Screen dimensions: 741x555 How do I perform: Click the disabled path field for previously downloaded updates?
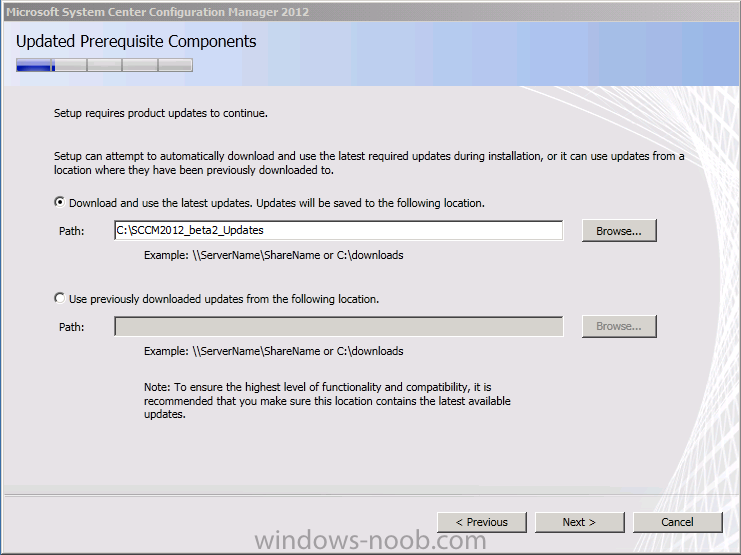pos(338,326)
